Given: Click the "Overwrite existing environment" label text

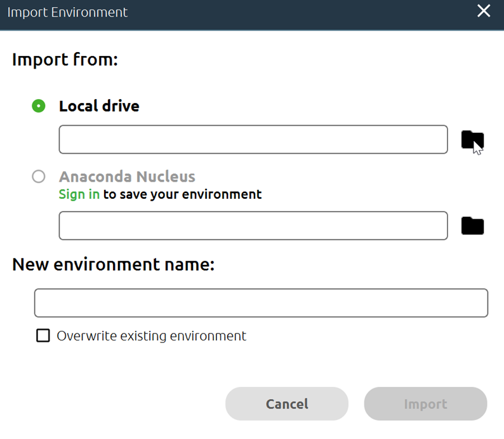Looking at the screenshot, I should (x=151, y=336).
